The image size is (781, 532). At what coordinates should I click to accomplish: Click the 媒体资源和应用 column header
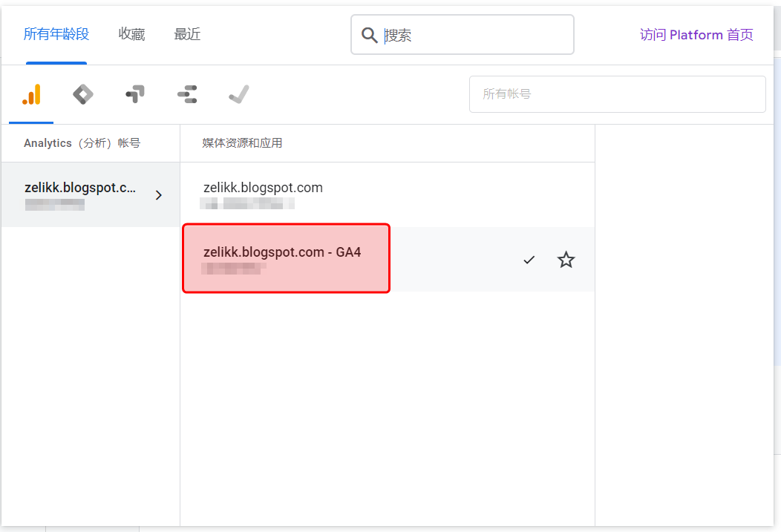[x=242, y=143]
